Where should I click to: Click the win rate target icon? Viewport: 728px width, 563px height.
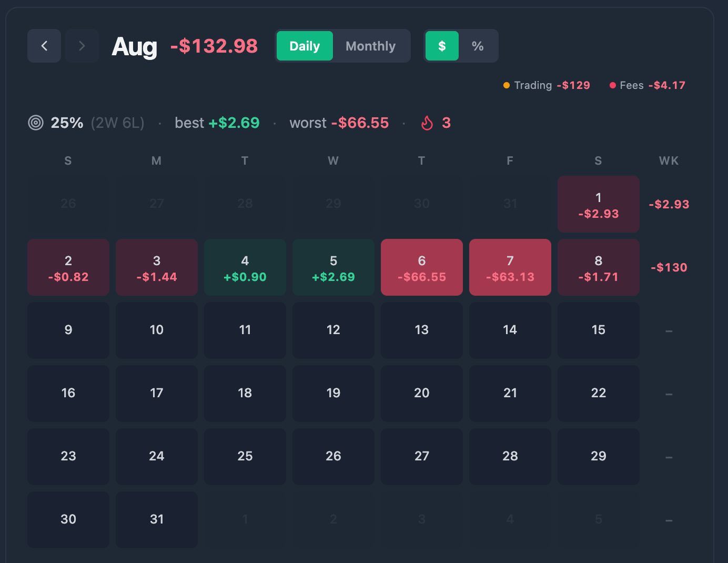(x=36, y=123)
